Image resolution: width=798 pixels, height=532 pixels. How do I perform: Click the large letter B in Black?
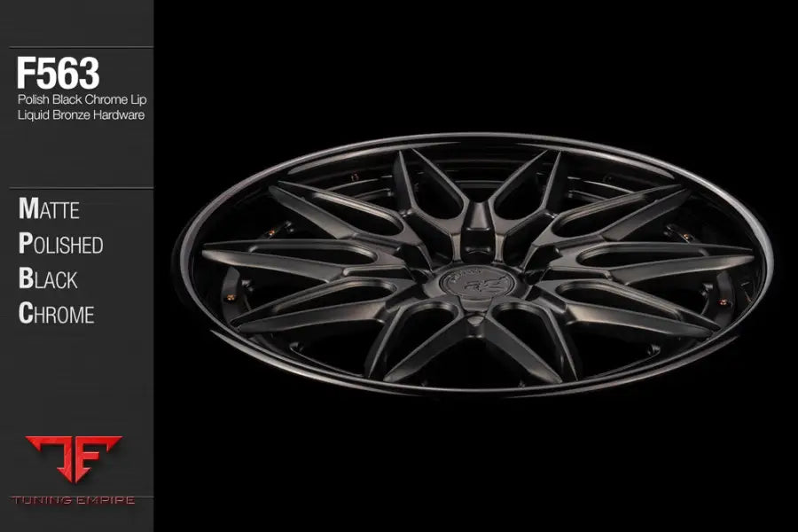[x=26, y=278]
